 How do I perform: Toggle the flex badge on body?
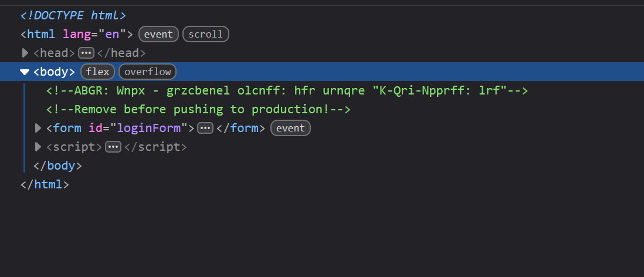click(x=98, y=72)
